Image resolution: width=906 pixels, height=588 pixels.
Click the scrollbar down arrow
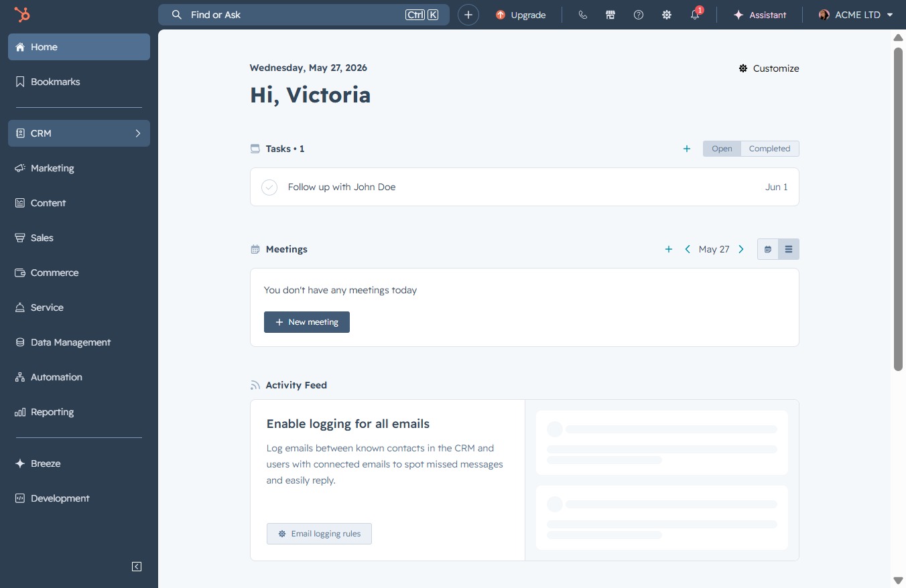[899, 580]
